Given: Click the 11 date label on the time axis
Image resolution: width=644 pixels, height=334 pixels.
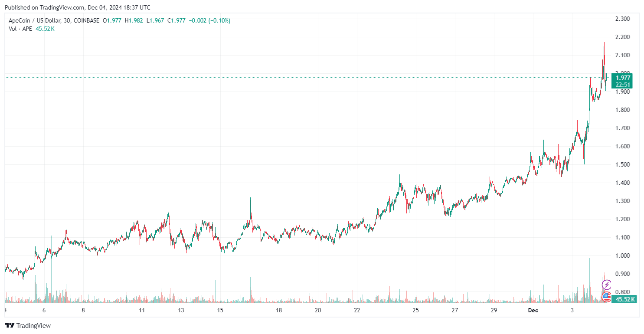Looking at the screenshot, I should 142,310.
